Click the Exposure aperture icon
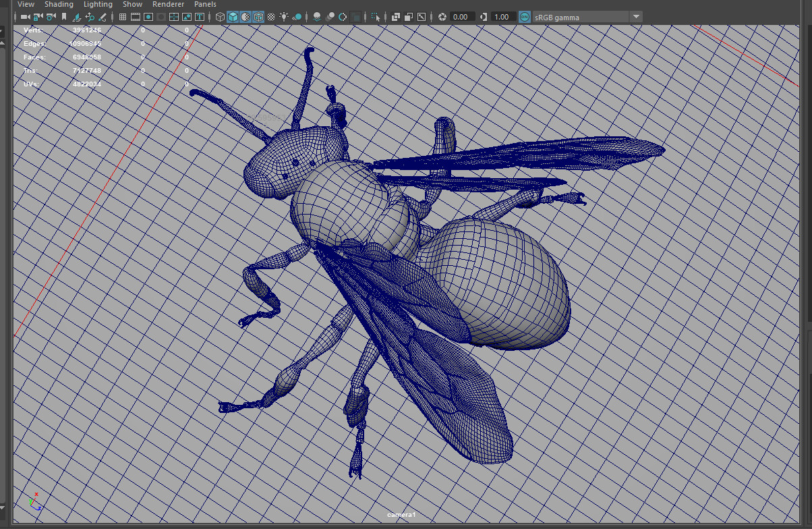Screen dimensions: 812x529 [x=442, y=17]
